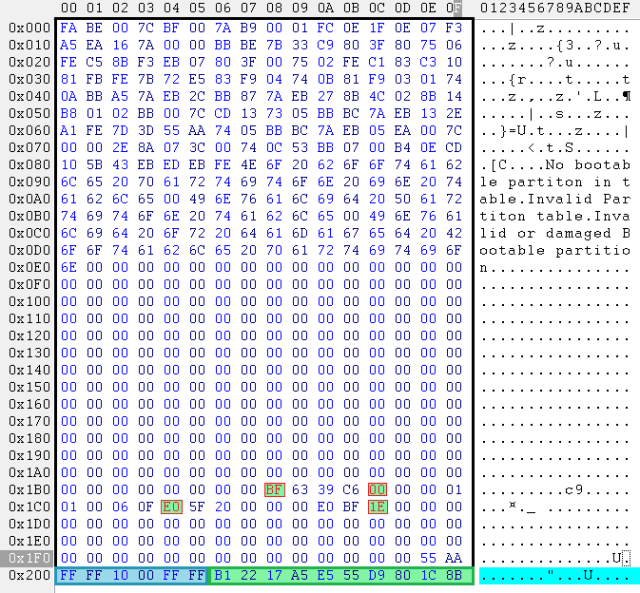The image size is (640, 593).
Task: Select byte 4E in row 0x080
Action: coord(248,164)
